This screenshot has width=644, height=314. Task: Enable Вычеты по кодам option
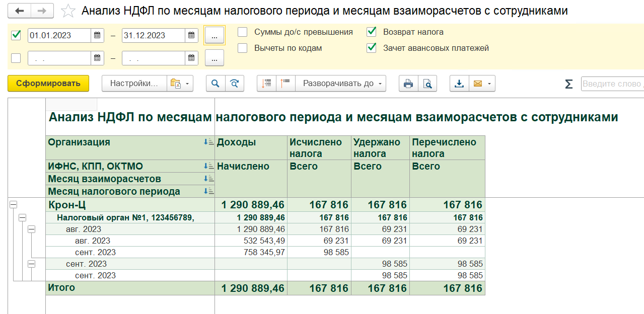click(243, 48)
